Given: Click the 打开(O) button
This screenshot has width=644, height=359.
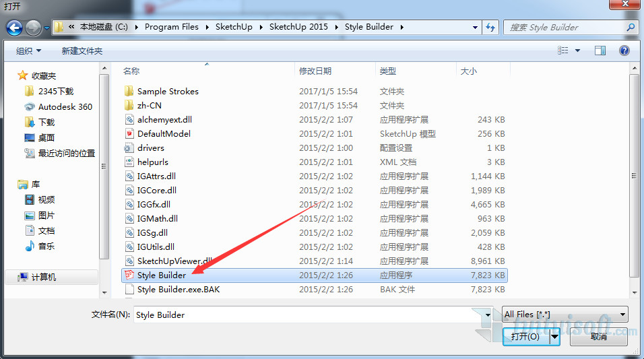Looking at the screenshot, I should tap(525, 336).
